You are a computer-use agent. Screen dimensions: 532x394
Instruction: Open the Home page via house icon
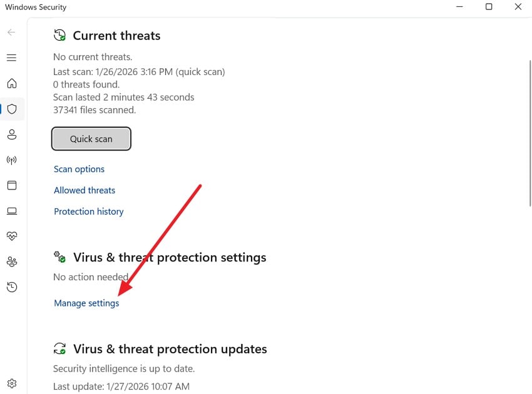pyautogui.click(x=11, y=83)
